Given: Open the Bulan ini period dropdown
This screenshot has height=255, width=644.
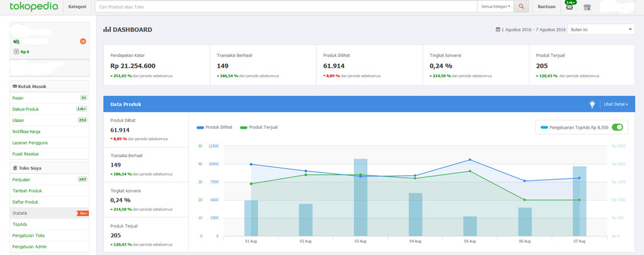Looking at the screenshot, I should [601, 30].
